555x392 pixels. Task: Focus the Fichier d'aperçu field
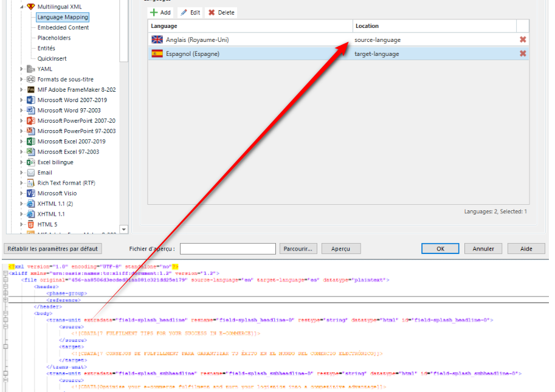(227, 249)
